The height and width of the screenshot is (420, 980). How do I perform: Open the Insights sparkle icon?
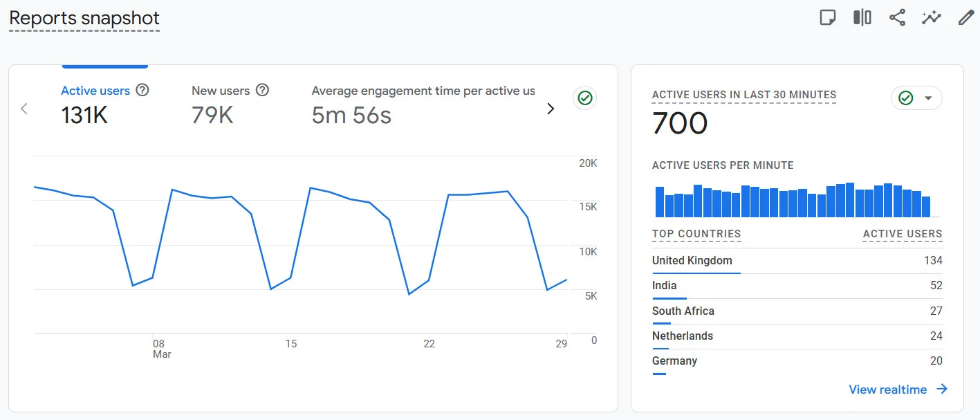point(931,17)
